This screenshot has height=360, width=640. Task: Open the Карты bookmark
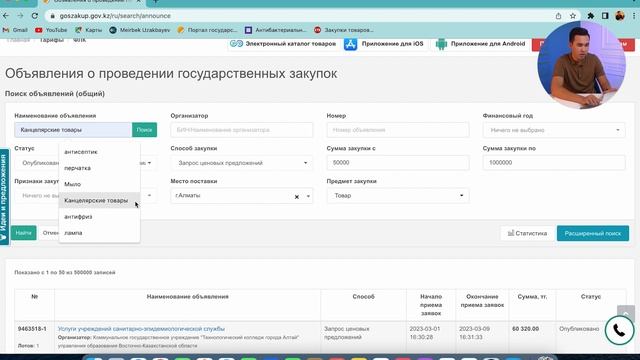[89, 30]
